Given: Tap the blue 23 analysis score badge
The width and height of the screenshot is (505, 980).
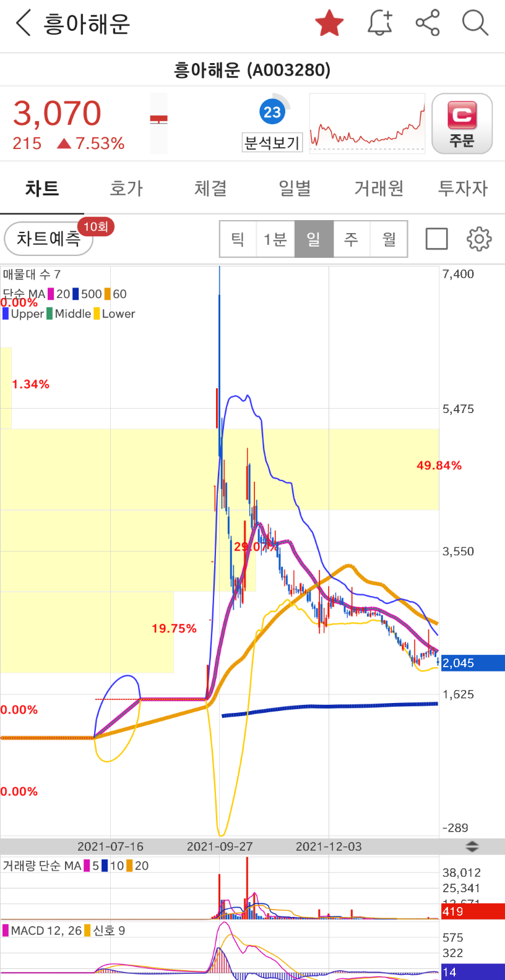Looking at the screenshot, I should (272, 112).
